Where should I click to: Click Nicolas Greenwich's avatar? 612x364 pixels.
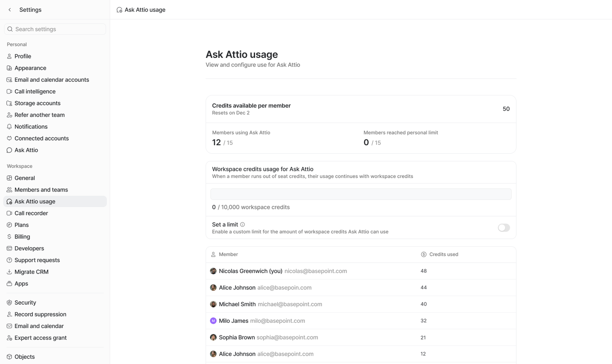(213, 271)
